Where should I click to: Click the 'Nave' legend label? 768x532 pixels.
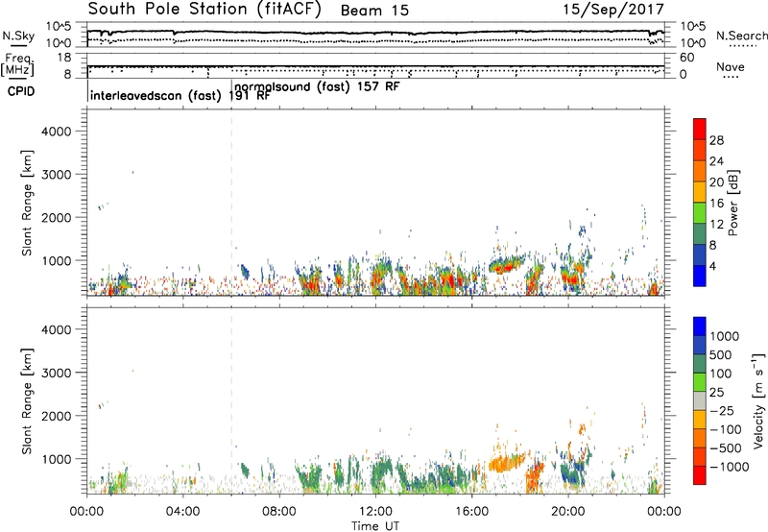tap(731, 66)
